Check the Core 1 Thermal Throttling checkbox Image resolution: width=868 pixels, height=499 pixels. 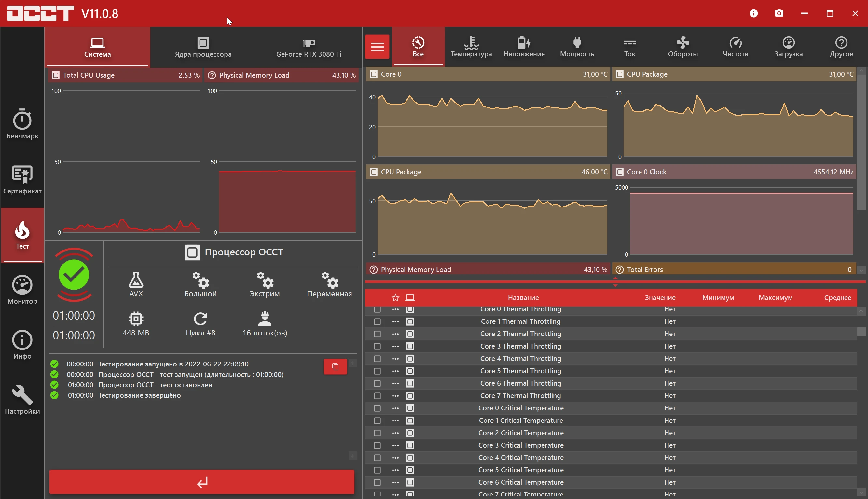click(377, 321)
